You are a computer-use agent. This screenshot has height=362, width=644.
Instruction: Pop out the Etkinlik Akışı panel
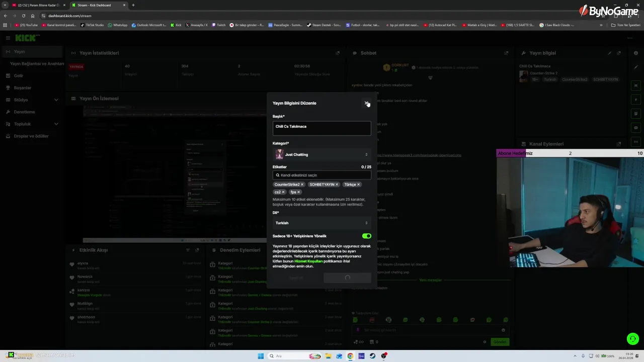tap(197, 250)
